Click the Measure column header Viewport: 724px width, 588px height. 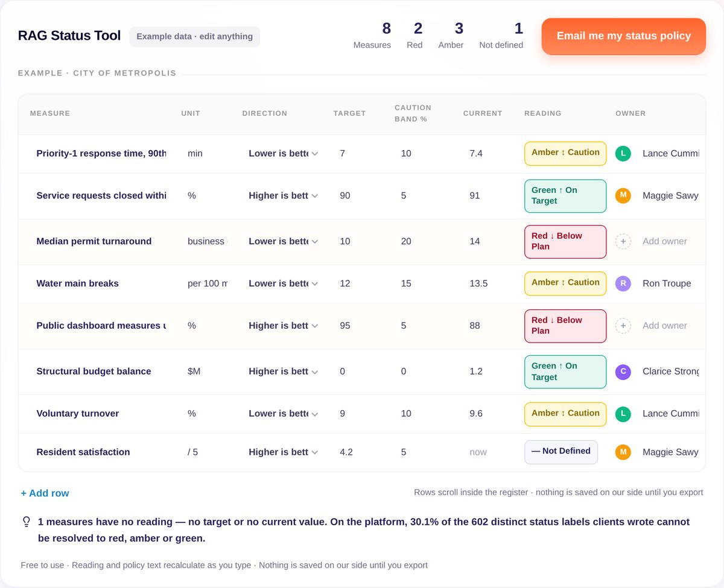(50, 113)
